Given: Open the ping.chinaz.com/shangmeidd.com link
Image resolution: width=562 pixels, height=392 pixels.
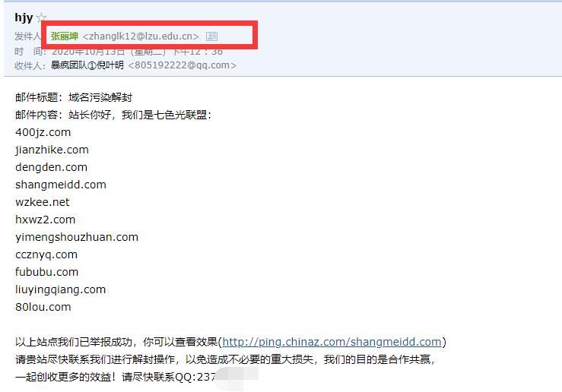Looking at the screenshot, I should click(332, 342).
